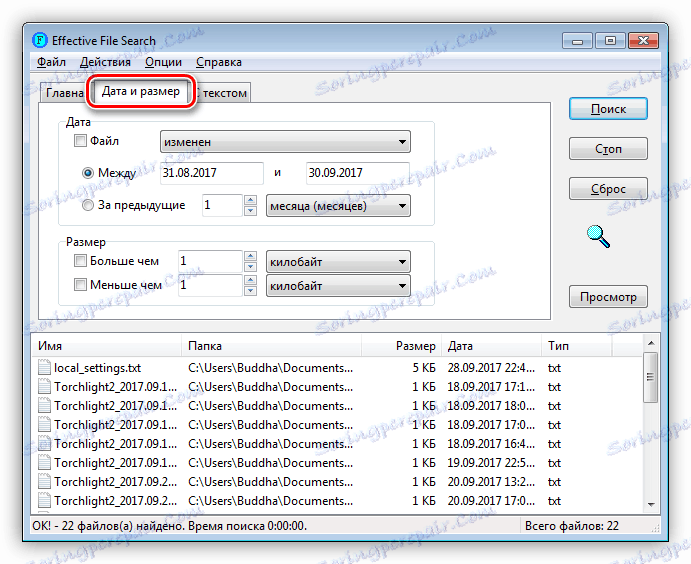
Task: Open the Справка menu
Action: (x=219, y=62)
